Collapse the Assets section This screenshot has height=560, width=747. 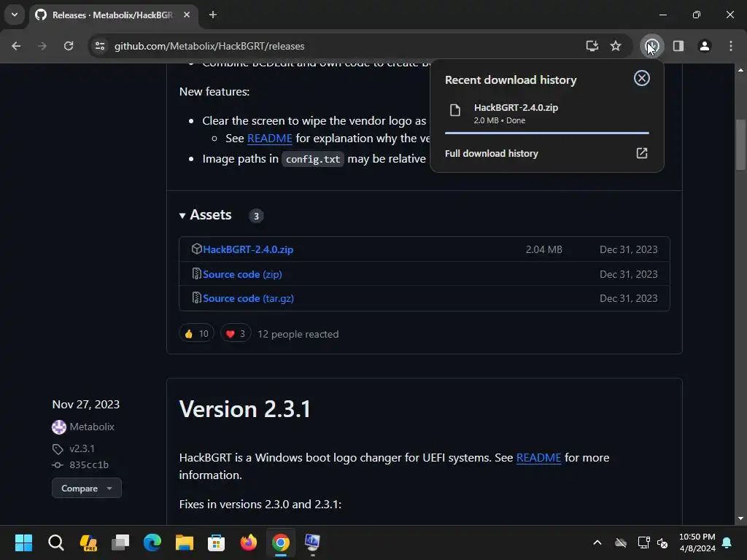pyautogui.click(x=206, y=215)
